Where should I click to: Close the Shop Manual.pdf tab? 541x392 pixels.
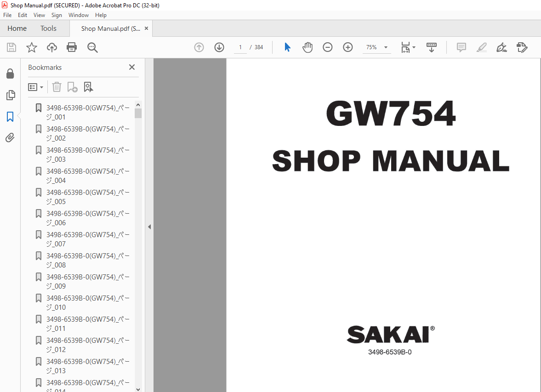(146, 28)
